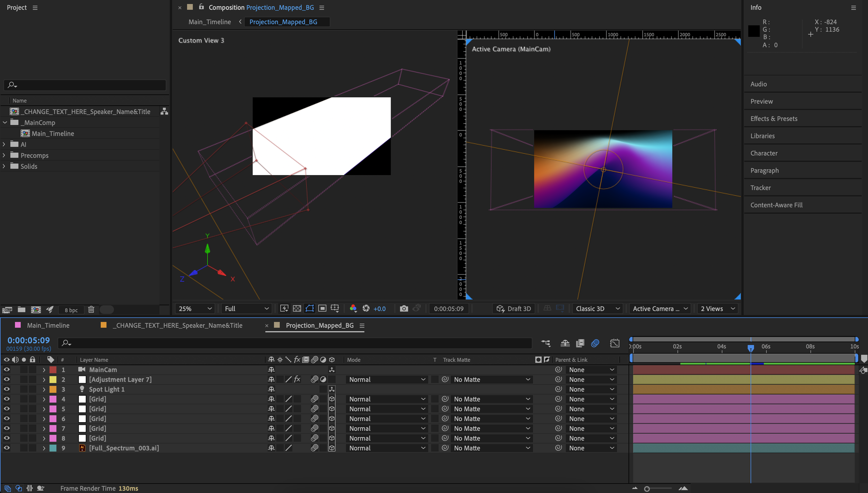Create new folder in Project panel

coord(22,310)
